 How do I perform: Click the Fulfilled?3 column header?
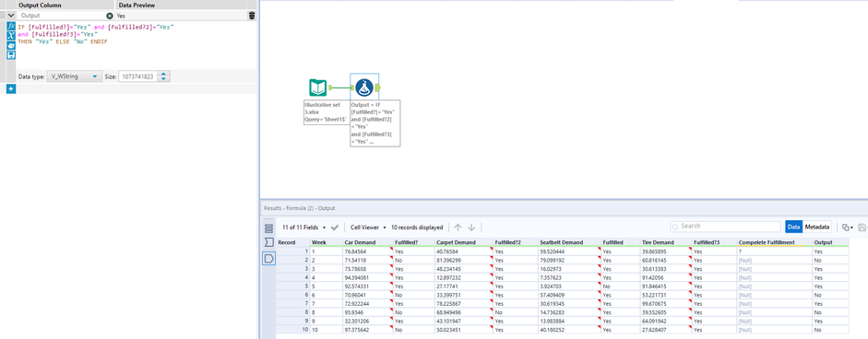coord(714,242)
